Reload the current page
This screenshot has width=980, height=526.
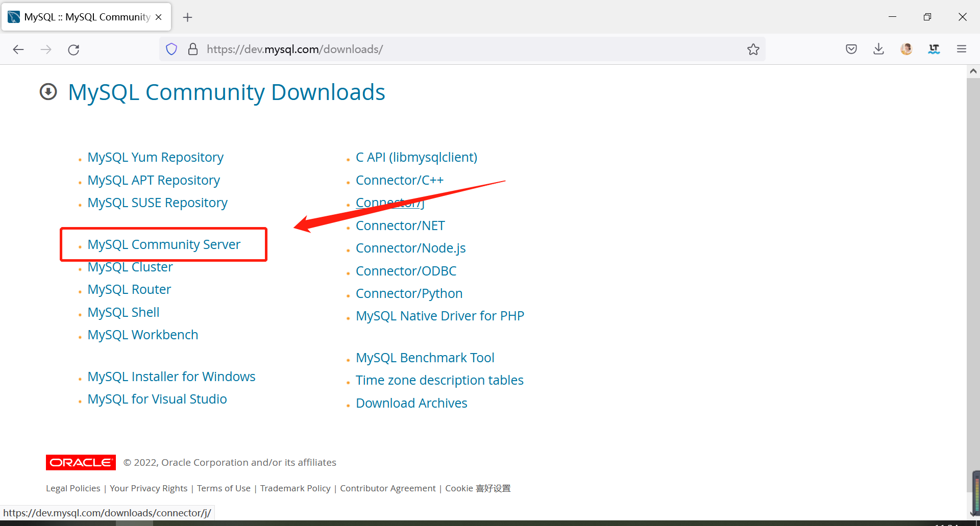click(x=73, y=49)
